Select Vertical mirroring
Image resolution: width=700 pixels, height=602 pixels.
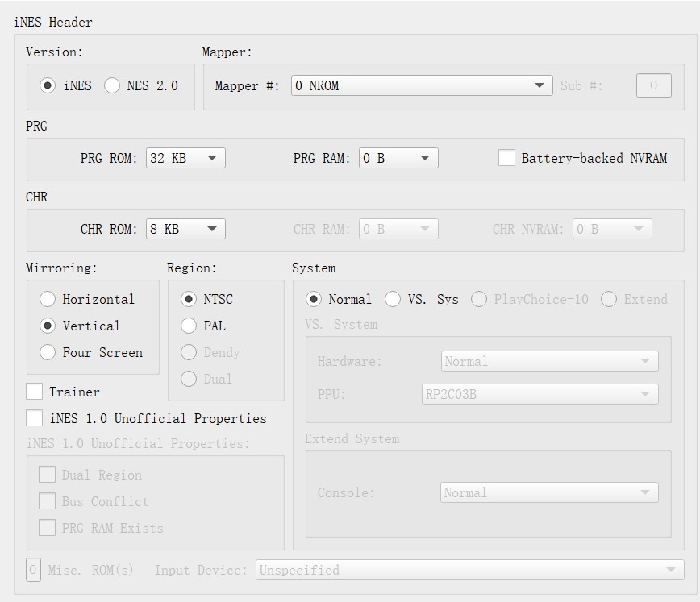coord(48,326)
